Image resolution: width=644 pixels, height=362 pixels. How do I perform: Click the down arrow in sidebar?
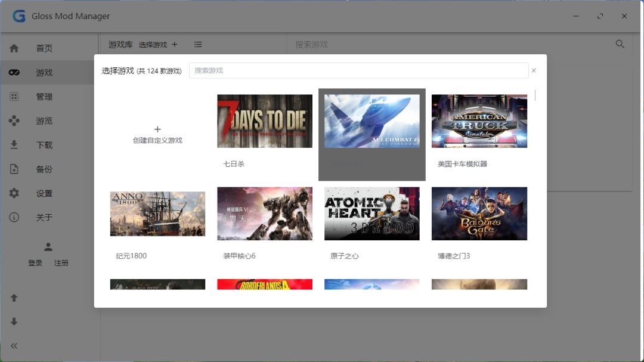[x=14, y=321]
